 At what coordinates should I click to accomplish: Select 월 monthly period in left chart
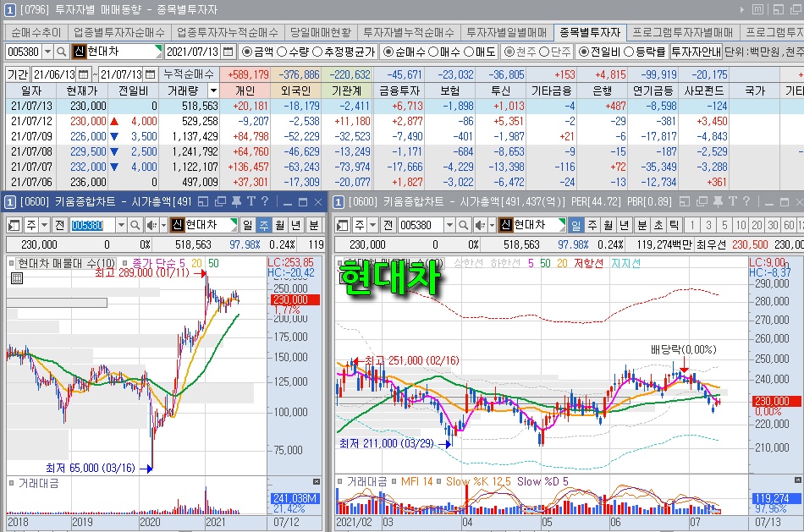[280, 225]
